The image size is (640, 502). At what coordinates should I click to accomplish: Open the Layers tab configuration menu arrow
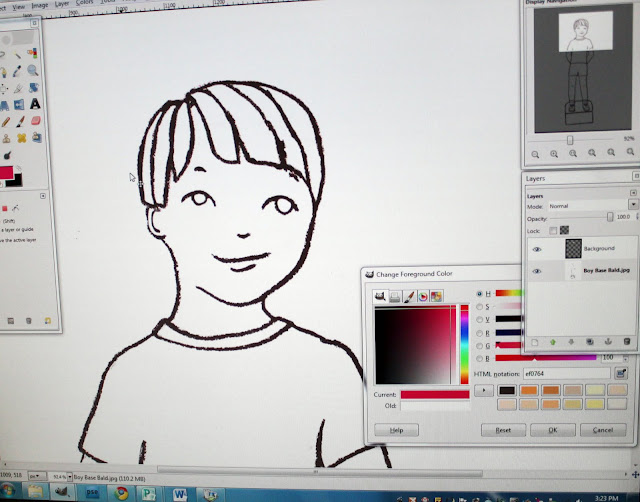click(633, 192)
